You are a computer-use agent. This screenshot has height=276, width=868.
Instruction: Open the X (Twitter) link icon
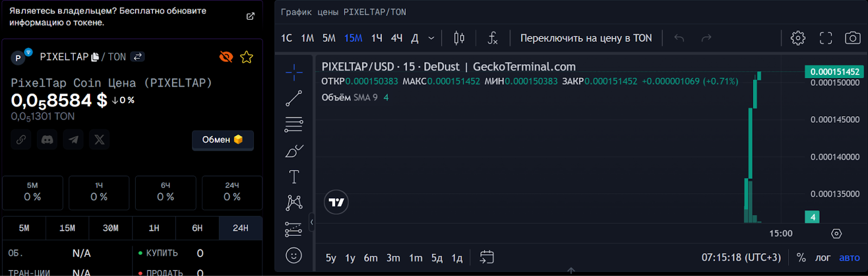[99, 140]
